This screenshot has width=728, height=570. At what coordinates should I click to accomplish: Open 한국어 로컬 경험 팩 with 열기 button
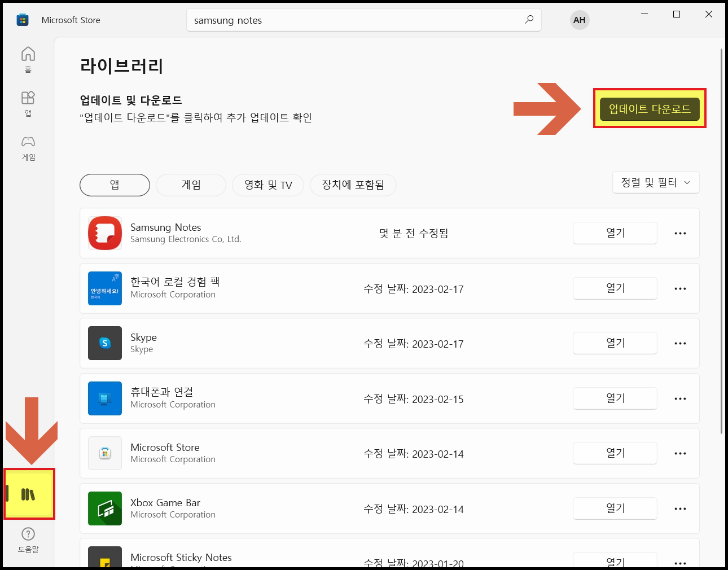coord(615,288)
